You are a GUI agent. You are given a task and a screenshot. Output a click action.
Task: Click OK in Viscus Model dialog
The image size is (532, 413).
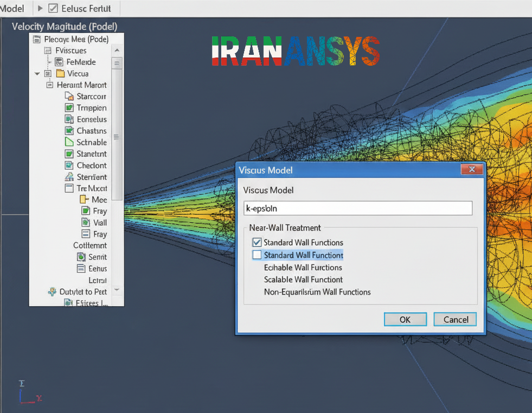click(x=405, y=320)
